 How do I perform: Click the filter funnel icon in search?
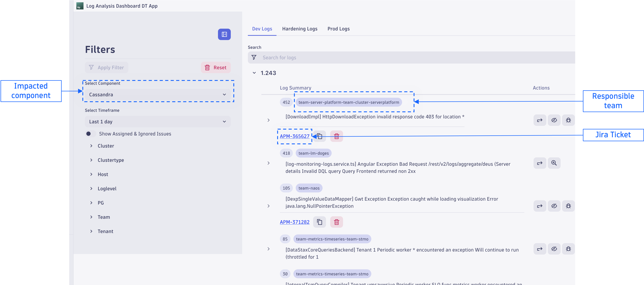[x=254, y=58]
